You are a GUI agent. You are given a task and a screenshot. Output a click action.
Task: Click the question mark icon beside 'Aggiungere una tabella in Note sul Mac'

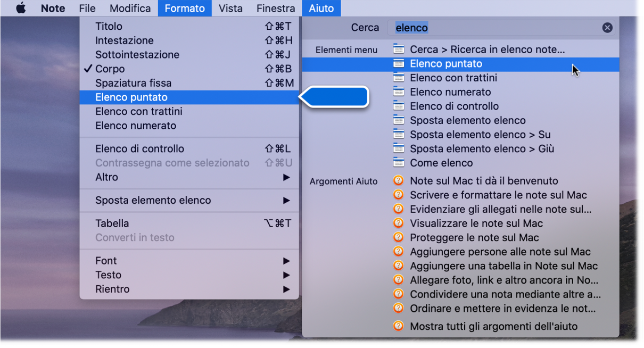pyautogui.click(x=398, y=266)
